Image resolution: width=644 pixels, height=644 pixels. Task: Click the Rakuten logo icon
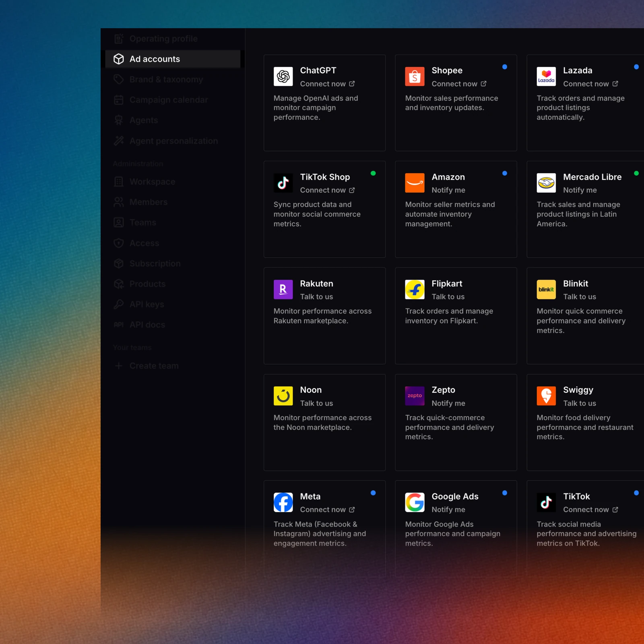click(x=283, y=289)
